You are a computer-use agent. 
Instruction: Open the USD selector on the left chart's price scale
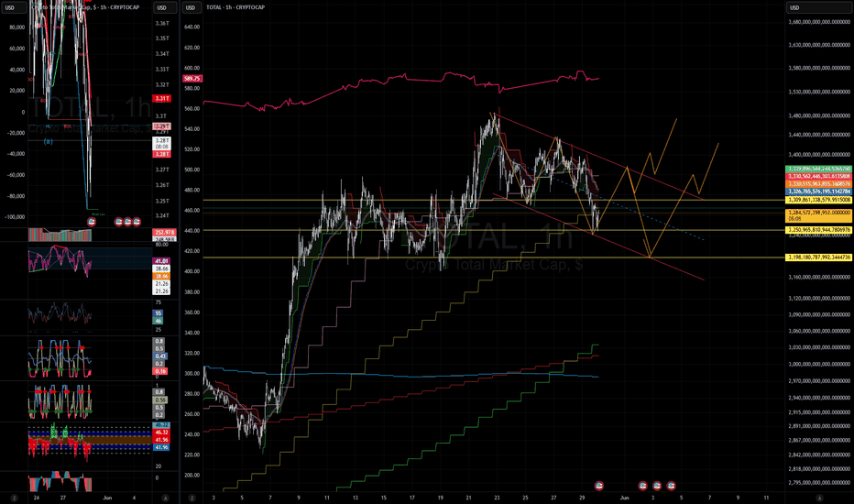tap(165, 7)
